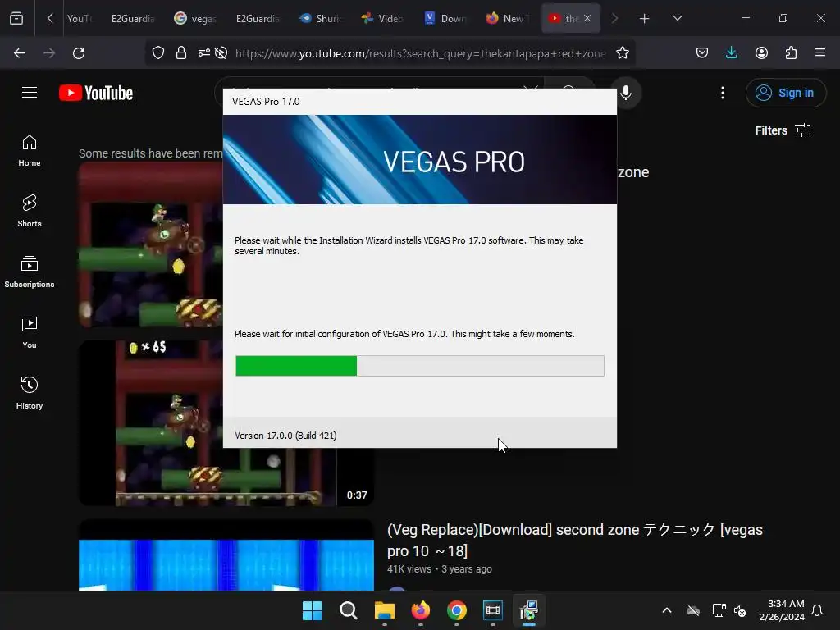Go to YouTube home via logo
The height and width of the screenshot is (630, 840).
pos(96,93)
